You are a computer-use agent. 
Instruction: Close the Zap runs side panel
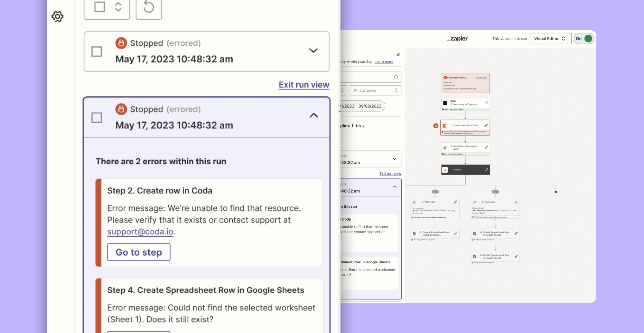pyautogui.click(x=398, y=55)
